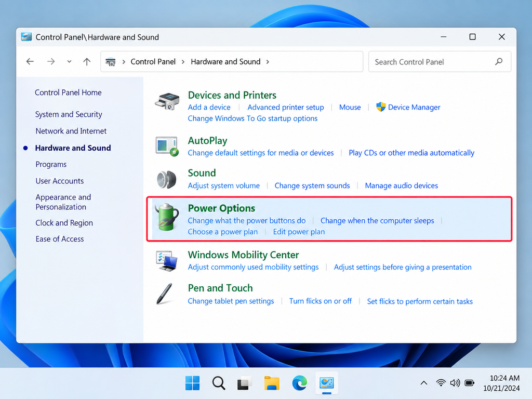Click Edit power plan
The image size is (532, 399).
(299, 232)
